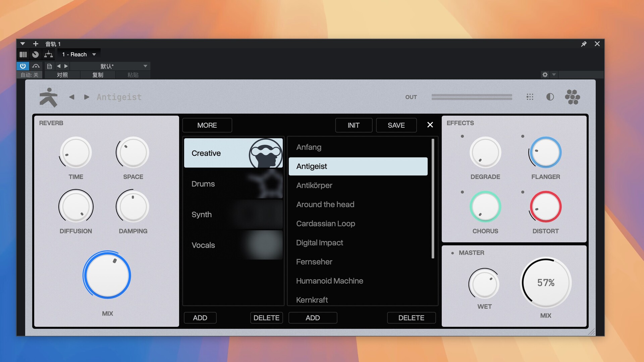The image size is (644, 362).
Task: Choose the Around the head preset
Action: (358, 204)
